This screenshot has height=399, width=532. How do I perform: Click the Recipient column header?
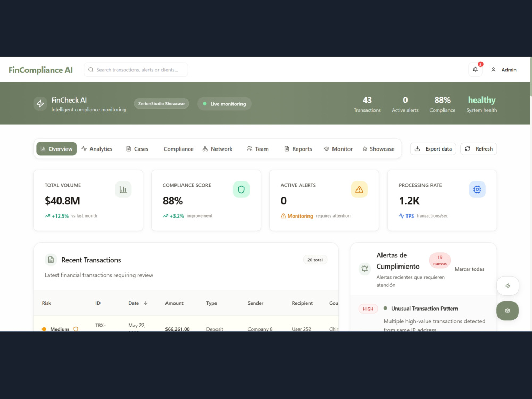(x=302, y=303)
